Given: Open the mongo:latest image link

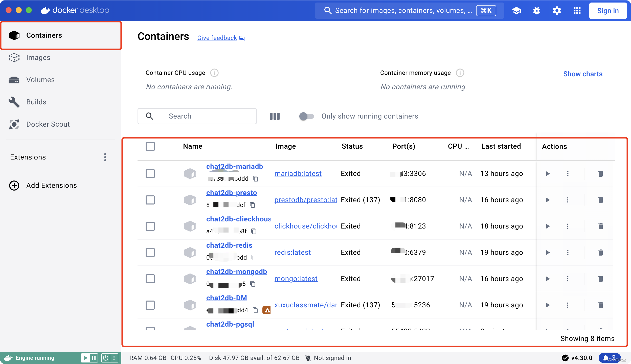Looking at the screenshot, I should (296, 279).
